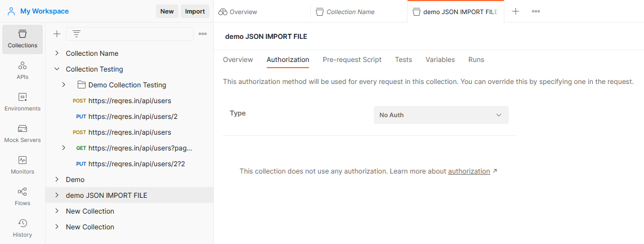Open the Collections sidebar panel
Screen dimensions: 644x244
pyautogui.click(x=23, y=39)
